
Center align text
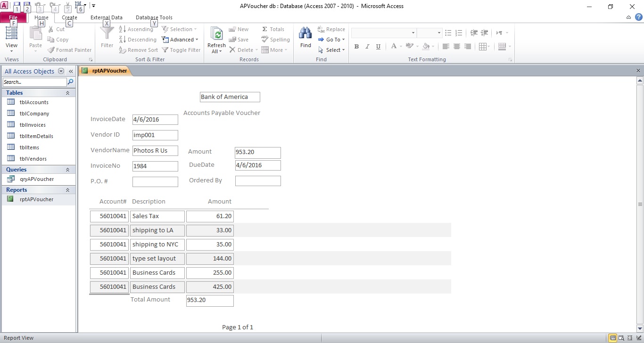point(456,47)
